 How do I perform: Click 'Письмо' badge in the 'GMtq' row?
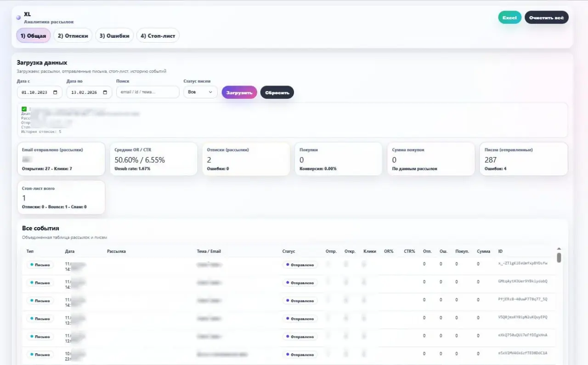[40, 283]
